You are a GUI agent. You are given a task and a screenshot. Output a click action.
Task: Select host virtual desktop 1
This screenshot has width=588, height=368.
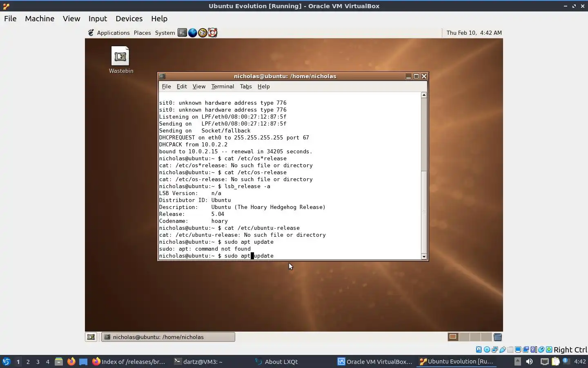pos(18,361)
